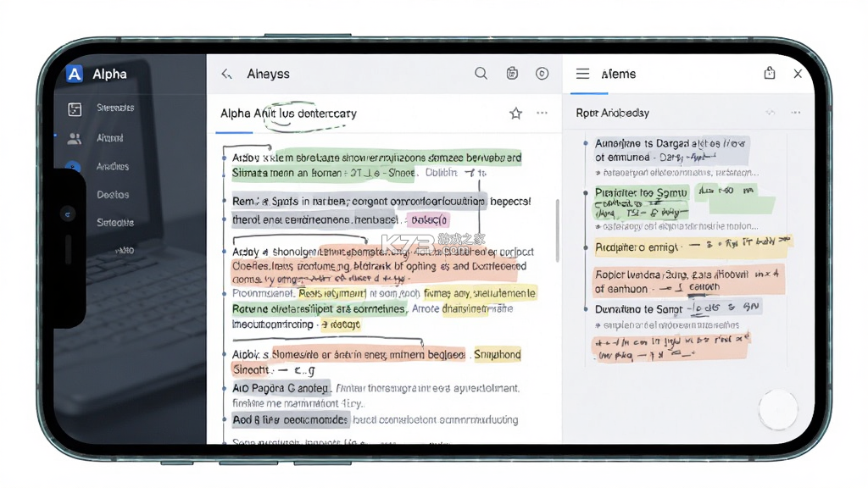This screenshot has height=488, width=868.
Task: Open the Sterrades sidebar icon
Action: click(75, 109)
